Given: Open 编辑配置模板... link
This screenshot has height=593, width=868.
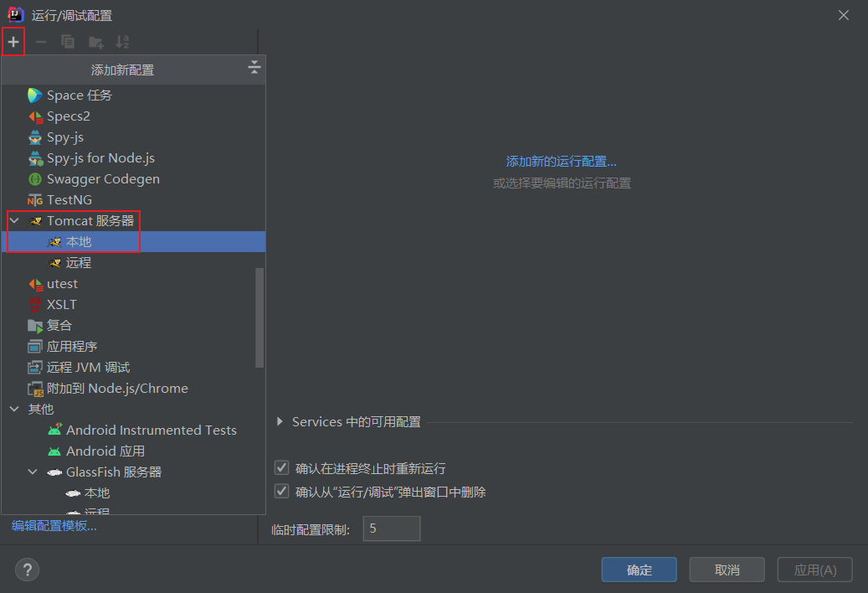Looking at the screenshot, I should click(x=54, y=526).
